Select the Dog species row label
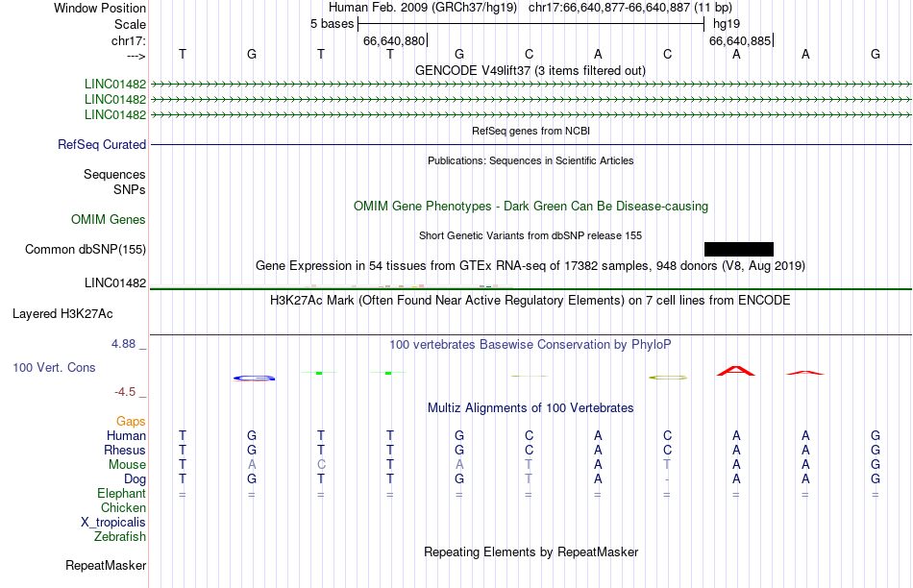This screenshot has width=913, height=588. (136, 479)
